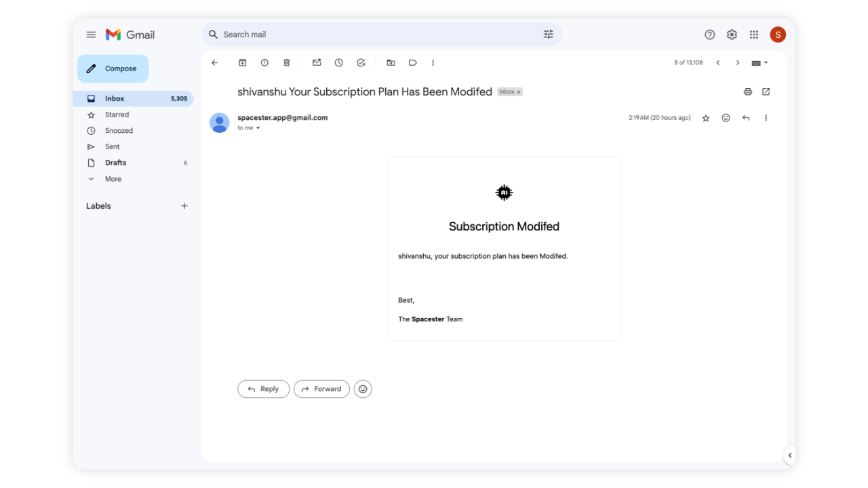Star the email from spacester.app
Screen dimensions: 868x488
705,117
